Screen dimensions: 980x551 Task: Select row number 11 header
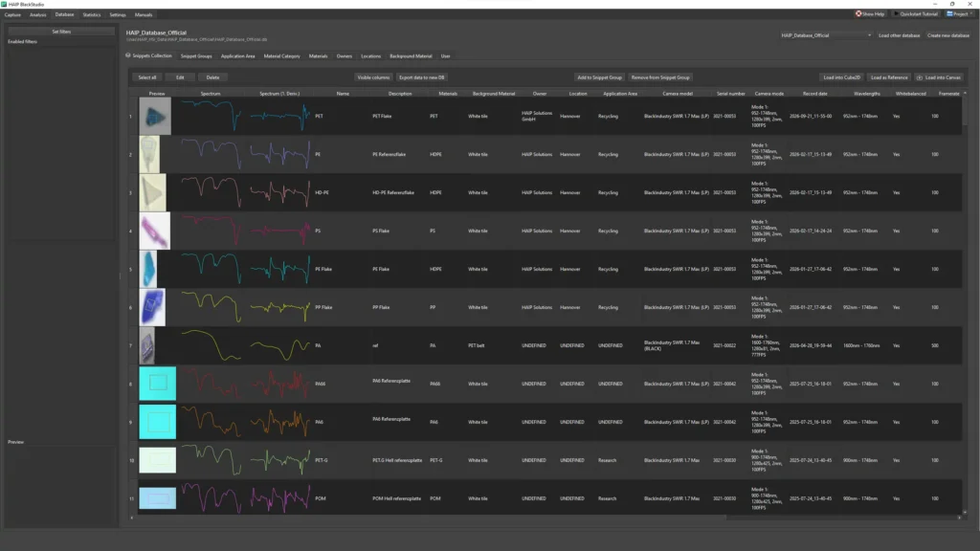(131, 498)
